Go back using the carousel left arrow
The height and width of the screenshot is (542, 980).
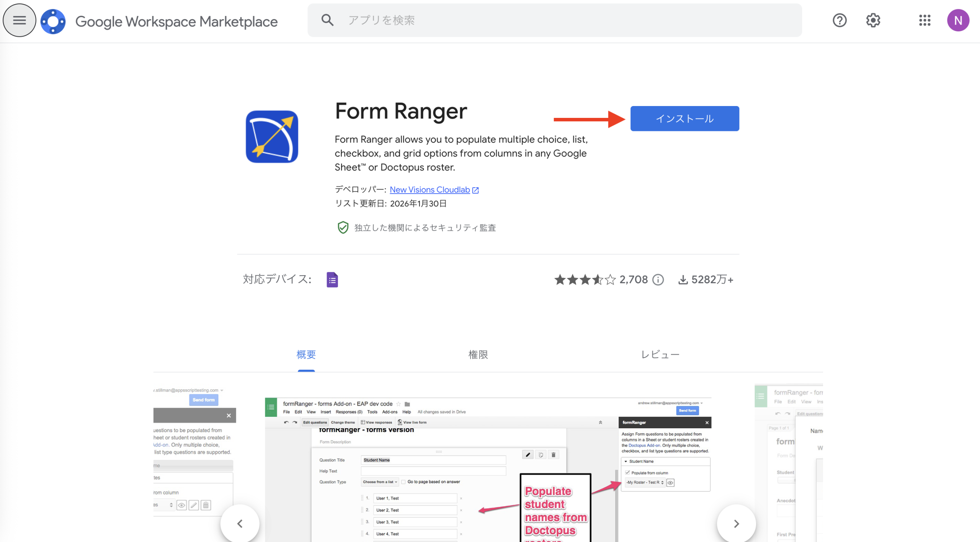(240, 523)
